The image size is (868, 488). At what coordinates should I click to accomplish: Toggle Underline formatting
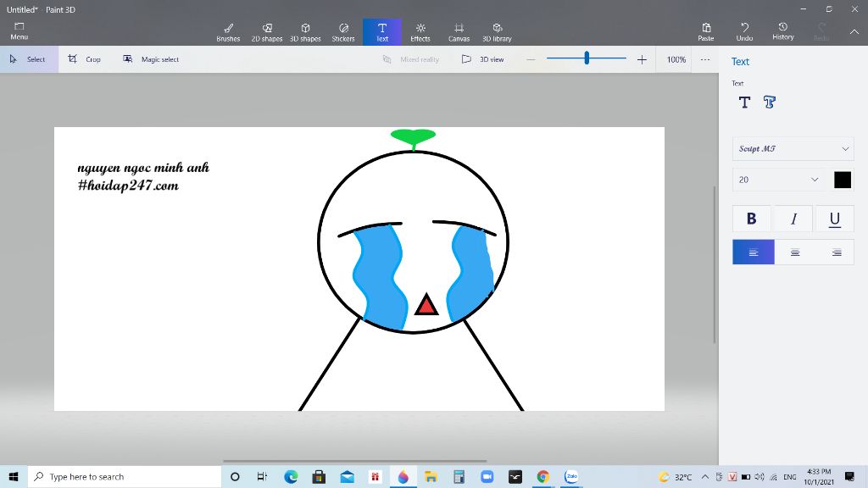[x=834, y=219]
